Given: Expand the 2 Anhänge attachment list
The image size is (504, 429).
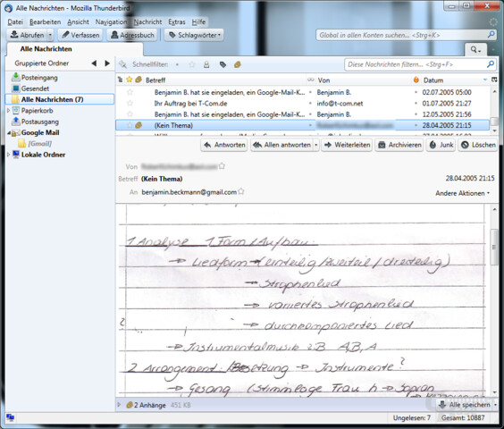Looking at the screenshot, I should 119,405.
